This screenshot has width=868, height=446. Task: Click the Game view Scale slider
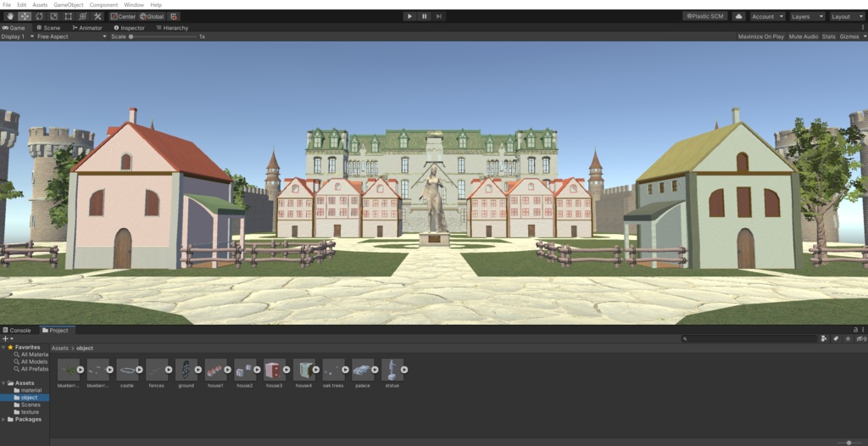tap(164, 36)
